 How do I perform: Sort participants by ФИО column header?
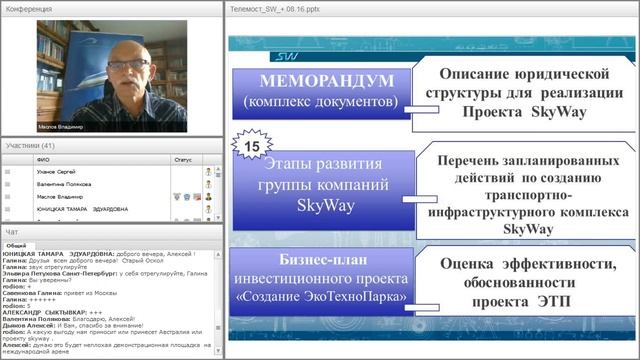(x=102, y=160)
